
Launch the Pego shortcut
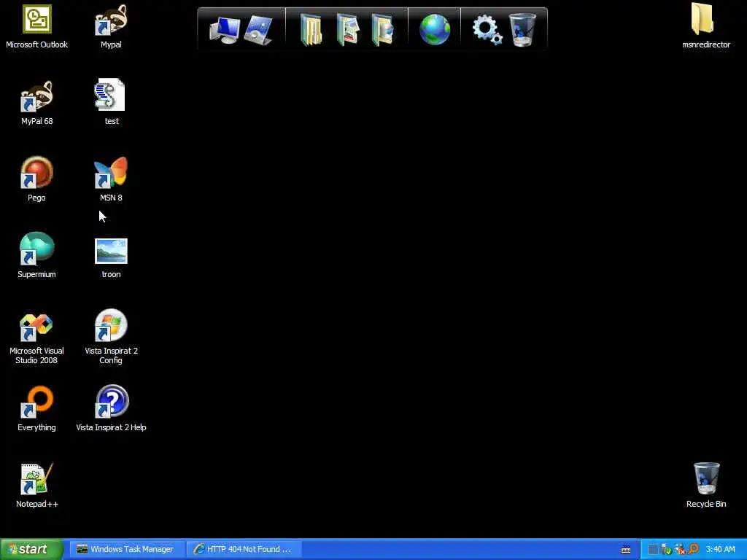[x=36, y=172]
